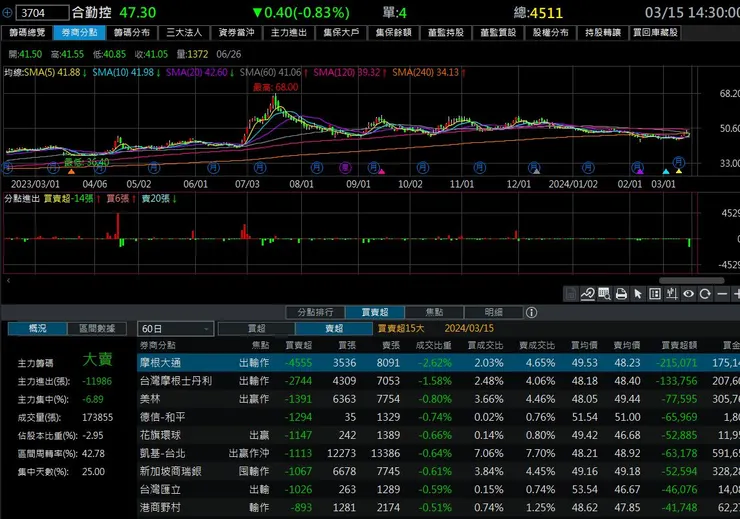Select the 台灣摩根士丹利 broker row

438,381
